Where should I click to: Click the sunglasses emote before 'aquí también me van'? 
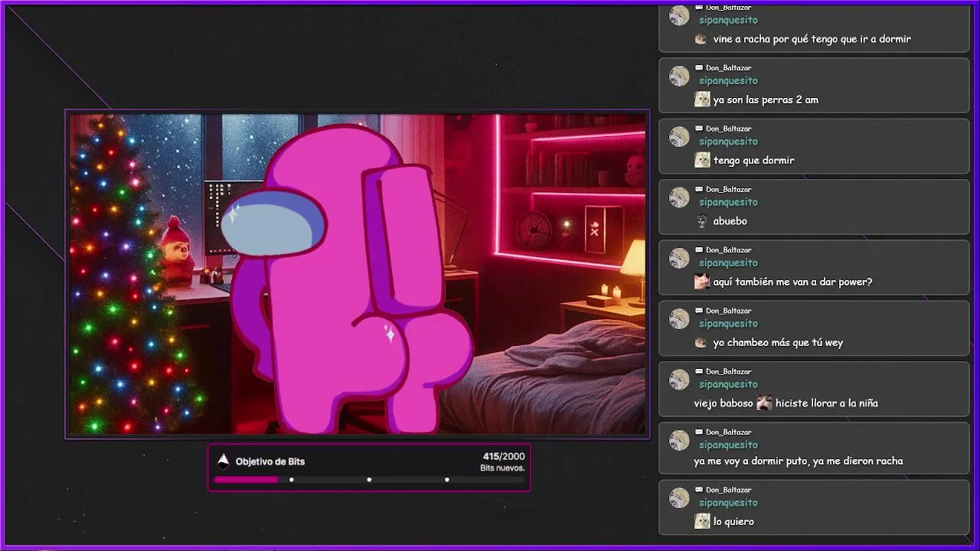click(702, 282)
